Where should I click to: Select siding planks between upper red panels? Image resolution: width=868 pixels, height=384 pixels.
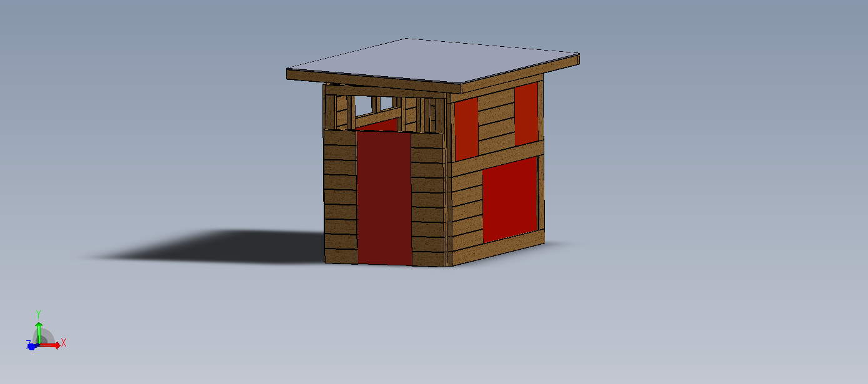496,119
